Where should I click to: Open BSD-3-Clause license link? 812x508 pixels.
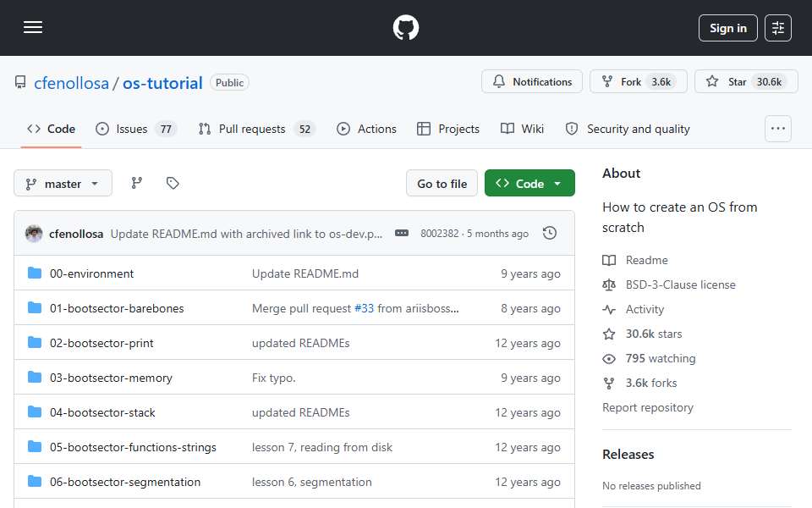pos(668,284)
